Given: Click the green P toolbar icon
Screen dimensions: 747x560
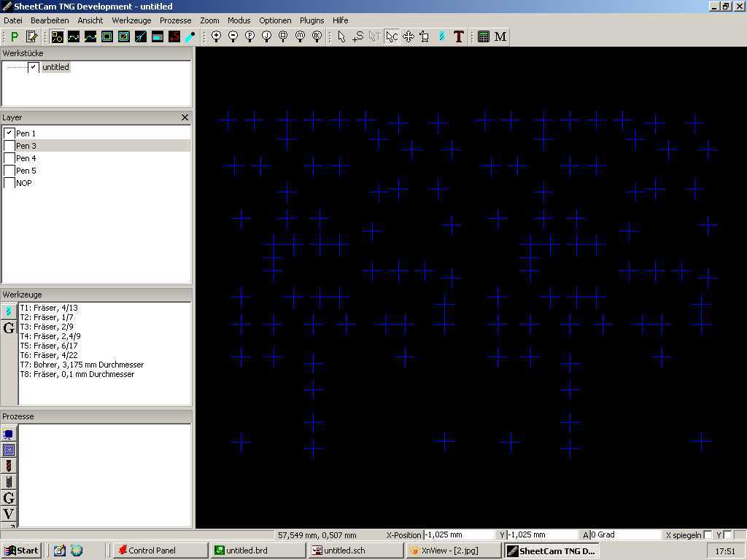Looking at the screenshot, I should [x=15, y=36].
